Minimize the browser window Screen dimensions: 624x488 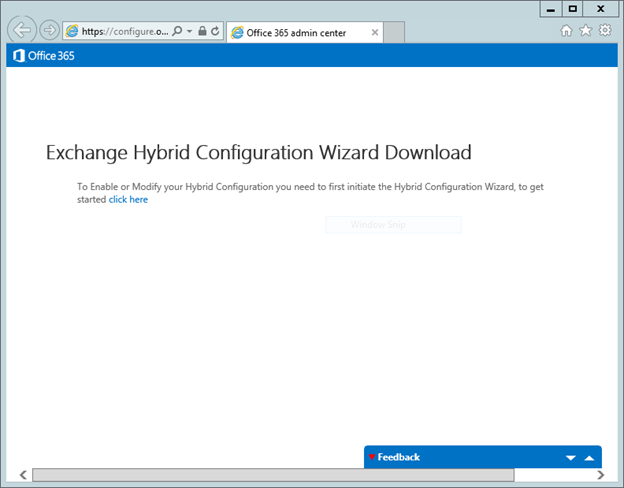click(551, 9)
